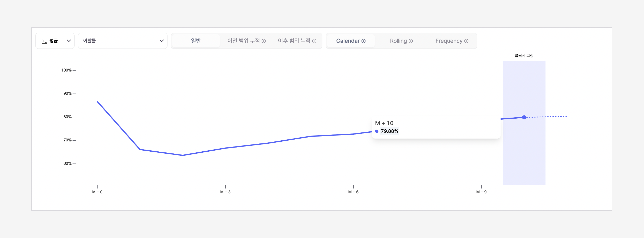Click the line chart icon beside 평균
This screenshot has width=644, height=238.
pos(44,41)
